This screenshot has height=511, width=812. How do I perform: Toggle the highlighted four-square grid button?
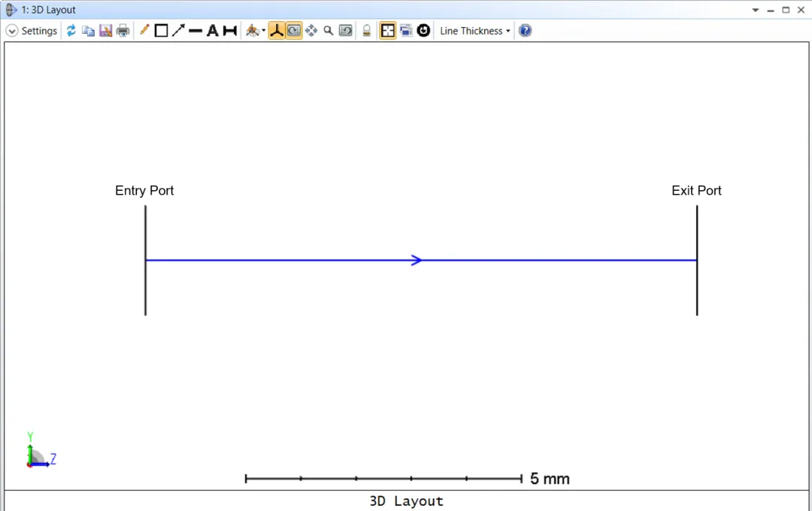[x=388, y=31]
